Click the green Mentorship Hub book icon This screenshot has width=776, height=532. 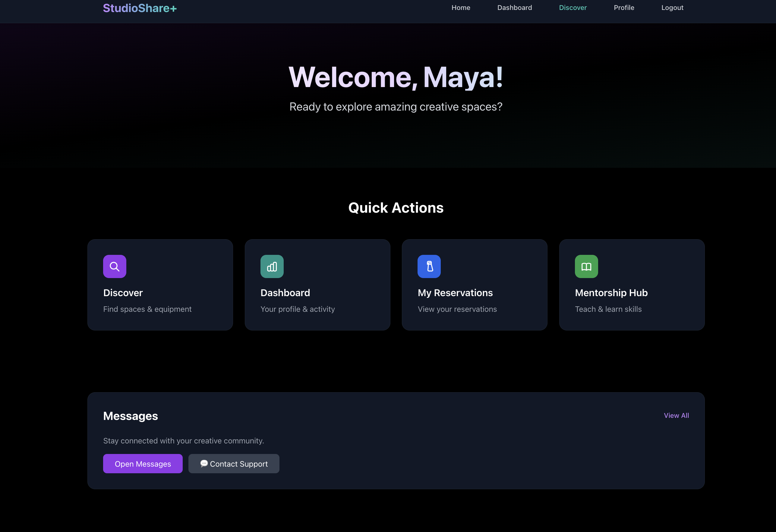coord(586,266)
